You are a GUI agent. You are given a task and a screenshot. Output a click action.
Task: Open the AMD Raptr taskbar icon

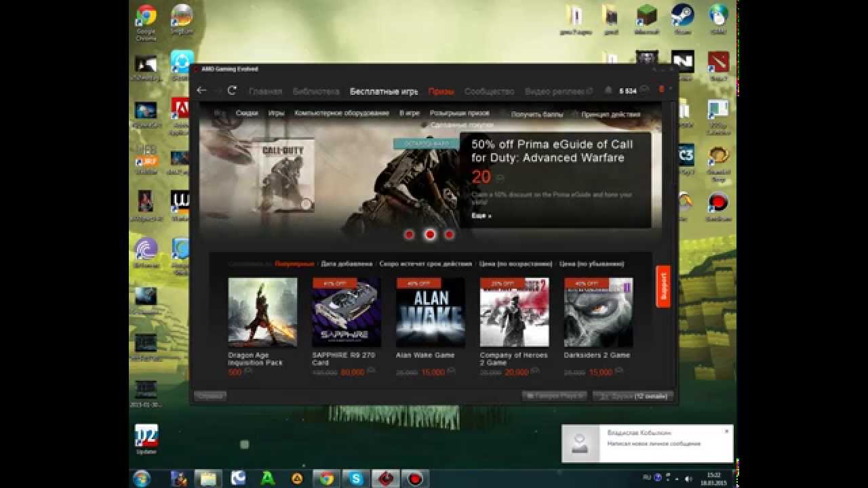[386, 478]
